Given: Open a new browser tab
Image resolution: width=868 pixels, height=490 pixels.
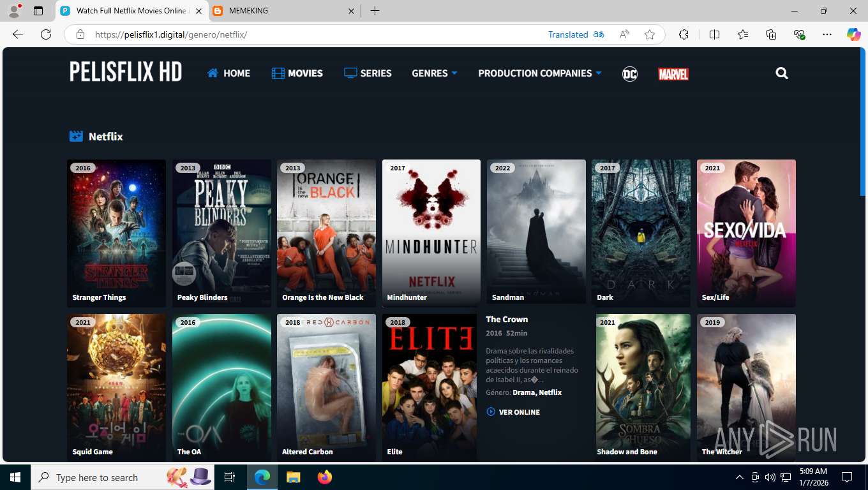Looking at the screenshot, I should [x=375, y=11].
